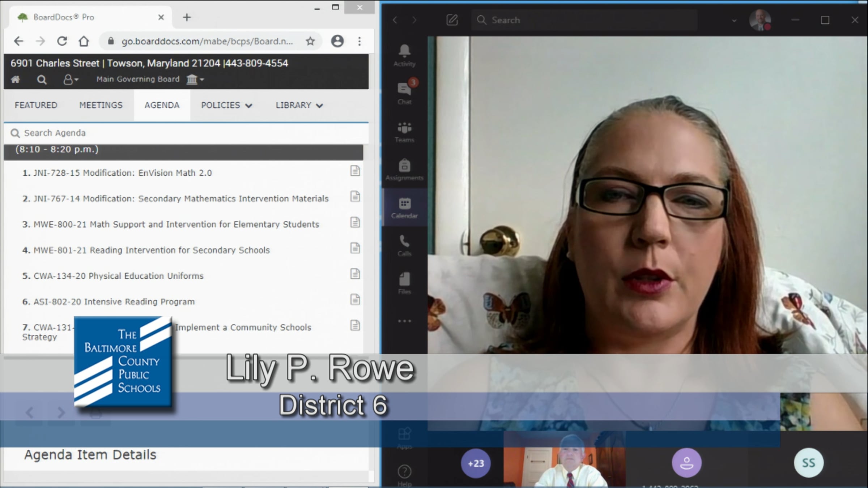Open Assignments in Teams sidebar
The width and height of the screenshot is (868, 488).
404,170
